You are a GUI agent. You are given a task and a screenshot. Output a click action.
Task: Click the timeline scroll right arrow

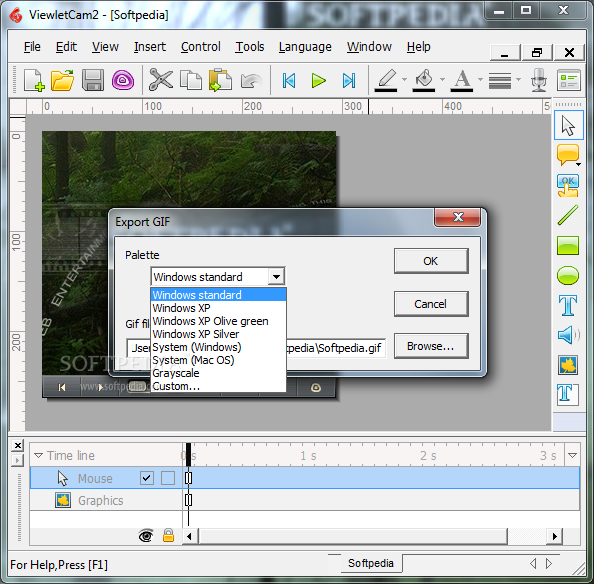tap(555, 536)
